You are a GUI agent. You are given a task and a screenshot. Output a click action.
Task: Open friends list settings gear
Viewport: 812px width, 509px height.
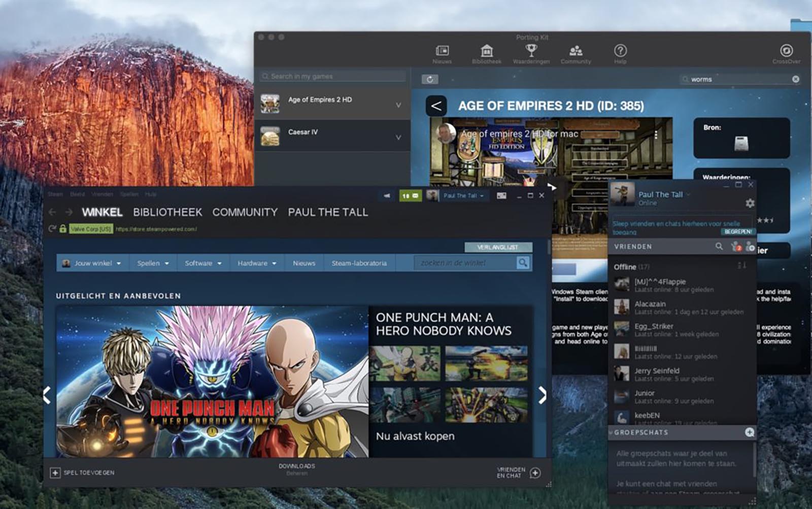click(x=750, y=203)
